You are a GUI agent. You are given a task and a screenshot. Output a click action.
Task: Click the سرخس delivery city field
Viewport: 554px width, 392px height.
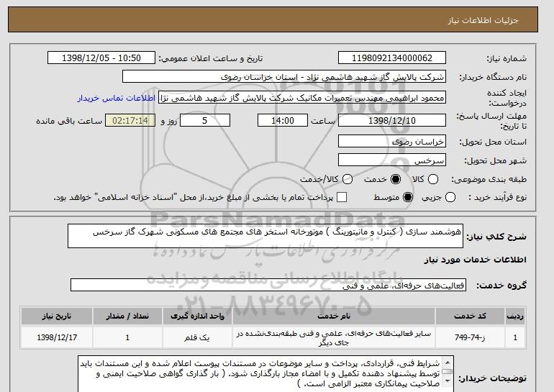(392, 160)
